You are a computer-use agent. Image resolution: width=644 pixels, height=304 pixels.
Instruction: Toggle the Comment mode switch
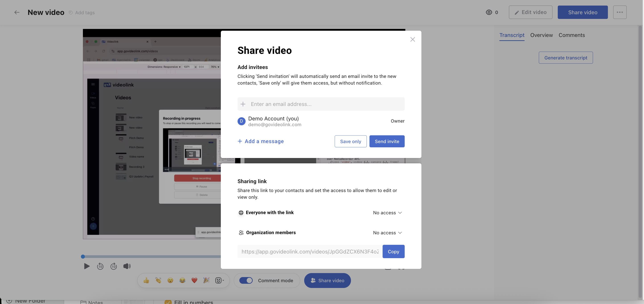(246, 281)
